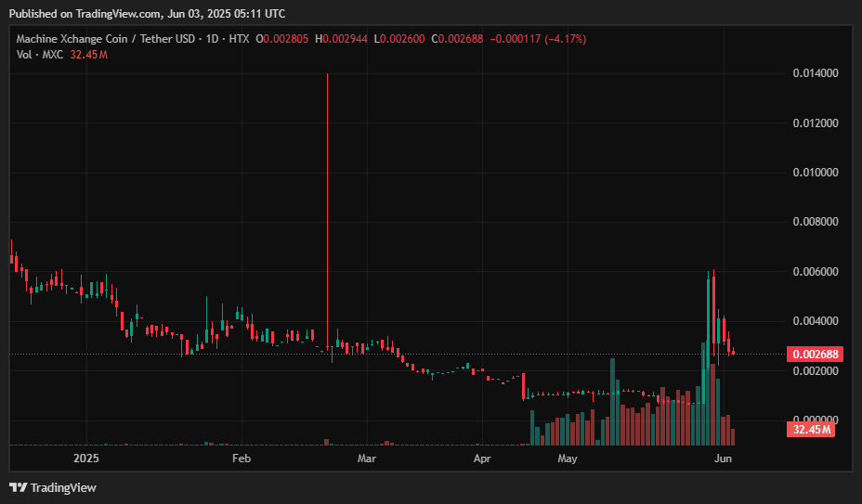Image resolution: width=862 pixels, height=504 pixels.
Task: Select the Feb label on time axis
Action: tap(241, 459)
